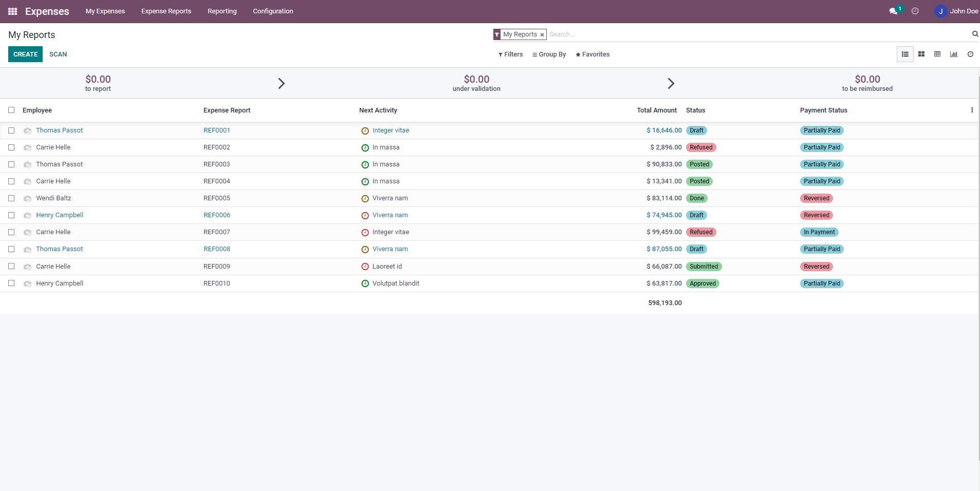Open activity clock for REF0006 Viverra nam
980x491 pixels.
tap(365, 216)
